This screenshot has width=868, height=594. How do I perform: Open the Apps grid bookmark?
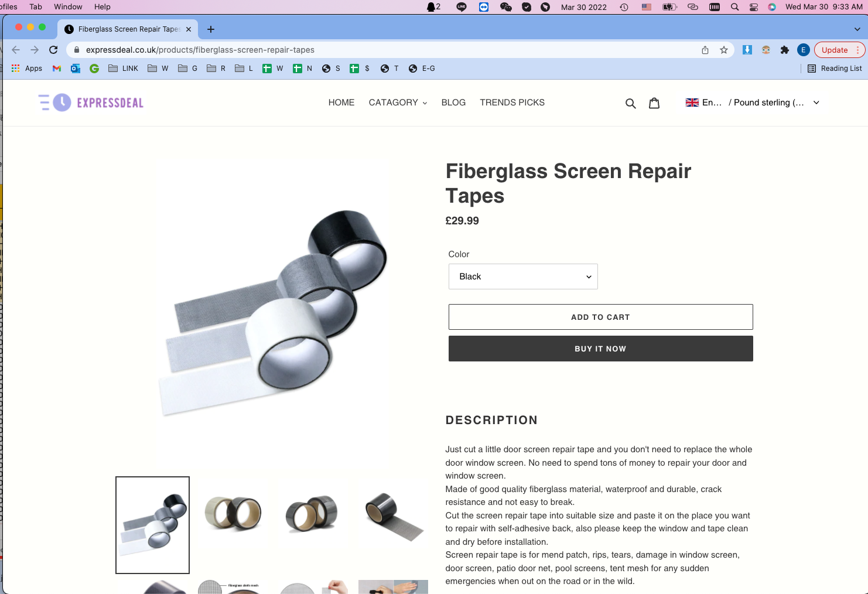point(27,69)
